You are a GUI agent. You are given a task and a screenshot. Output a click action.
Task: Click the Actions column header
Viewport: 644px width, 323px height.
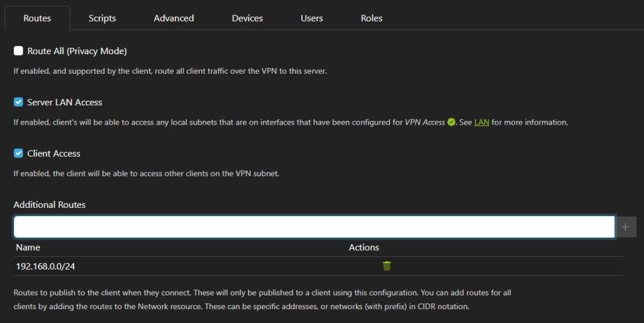(x=364, y=247)
